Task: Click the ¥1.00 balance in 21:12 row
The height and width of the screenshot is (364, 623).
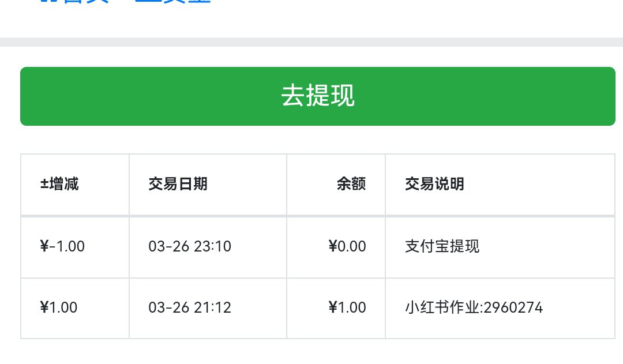Action: [347, 307]
